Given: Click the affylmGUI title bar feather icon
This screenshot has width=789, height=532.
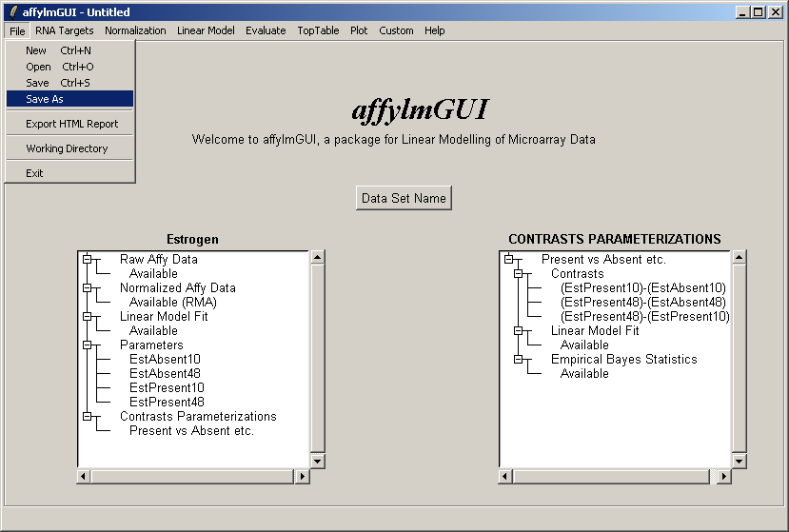Looking at the screenshot, I should point(12,12).
